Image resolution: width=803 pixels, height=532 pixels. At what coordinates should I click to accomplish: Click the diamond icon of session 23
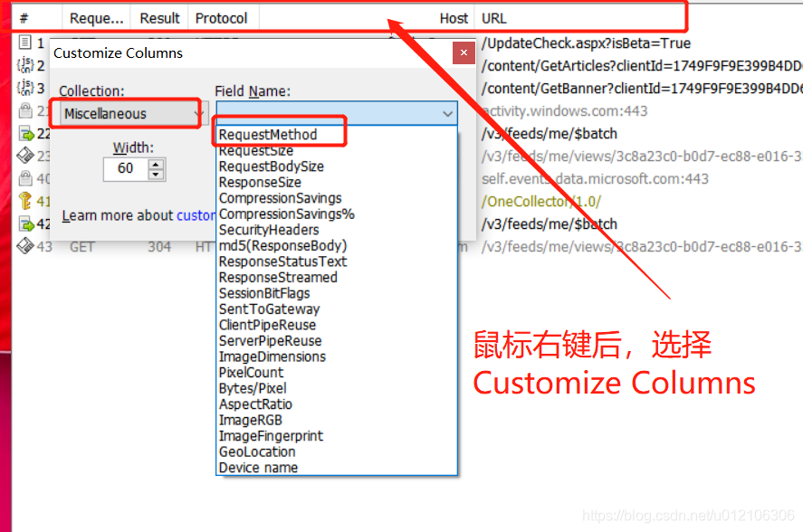(25, 155)
